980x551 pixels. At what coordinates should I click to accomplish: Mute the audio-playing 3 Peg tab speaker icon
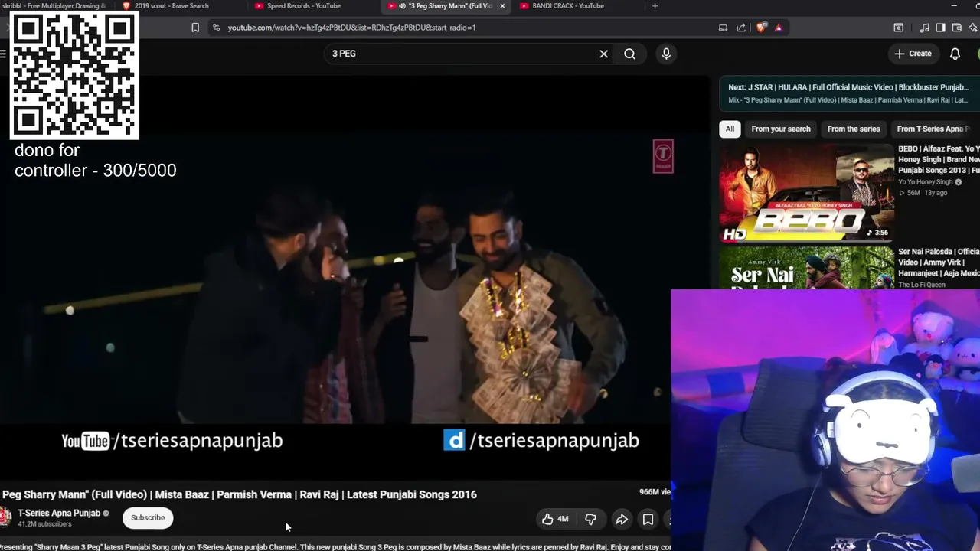(x=402, y=6)
